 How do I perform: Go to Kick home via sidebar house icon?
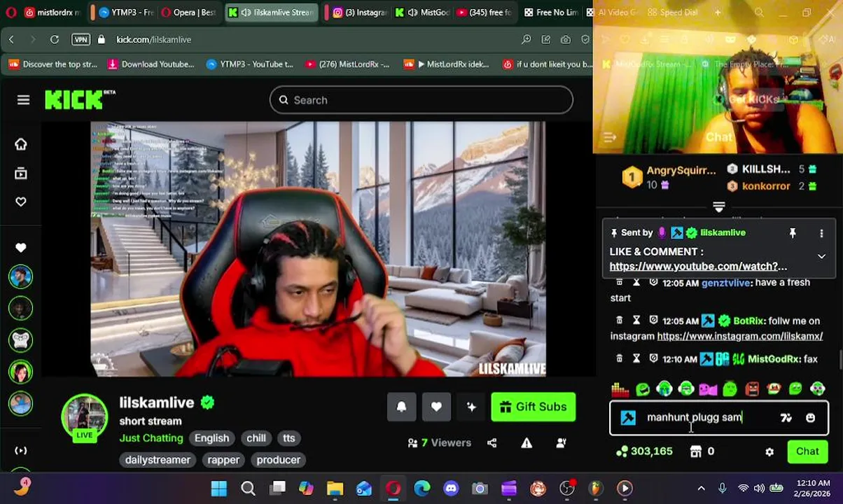pos(21,144)
